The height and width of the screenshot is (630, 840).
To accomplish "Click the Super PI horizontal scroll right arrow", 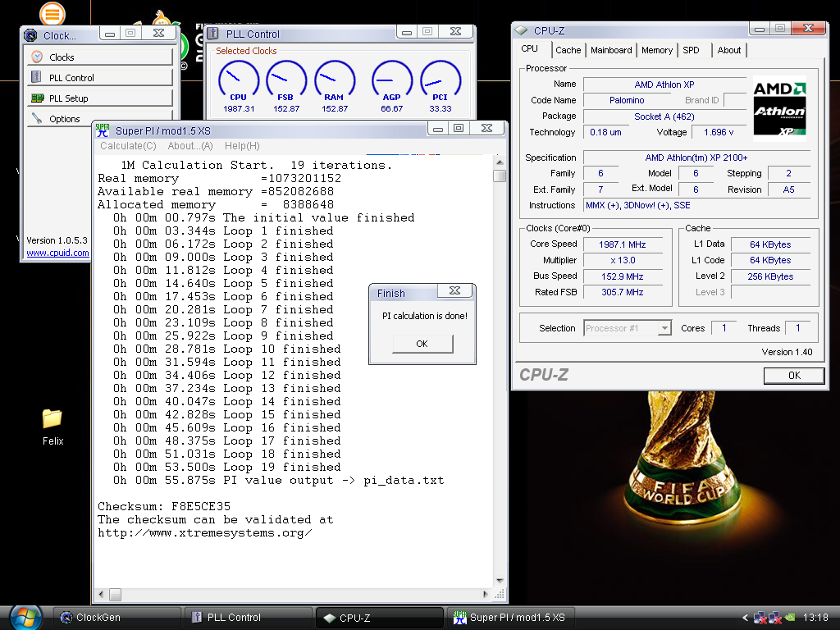I will point(486,594).
